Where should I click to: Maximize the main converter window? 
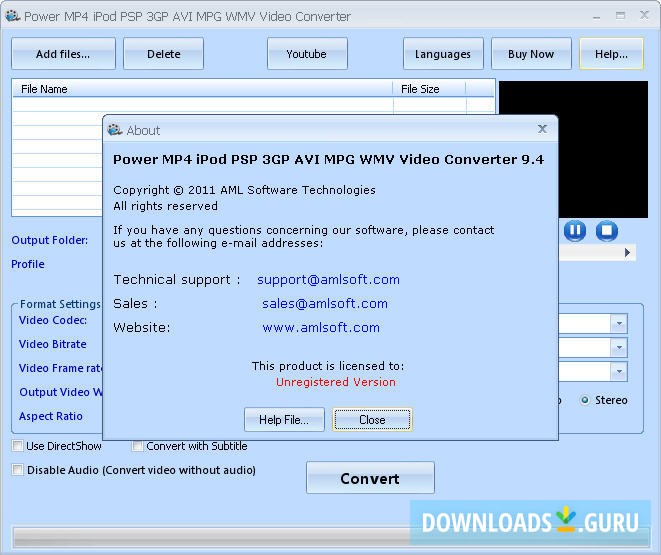620,16
